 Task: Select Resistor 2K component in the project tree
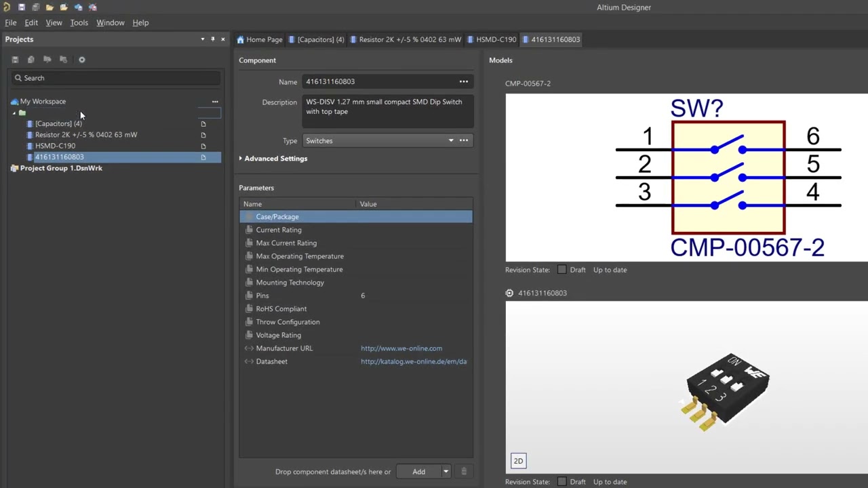point(86,135)
